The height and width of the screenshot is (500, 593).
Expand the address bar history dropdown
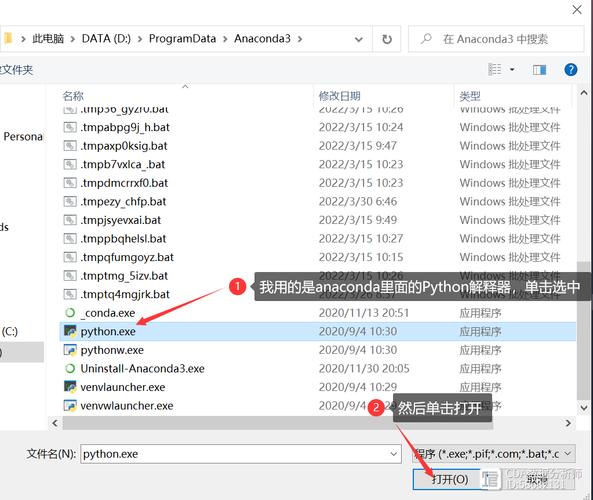click(359, 39)
